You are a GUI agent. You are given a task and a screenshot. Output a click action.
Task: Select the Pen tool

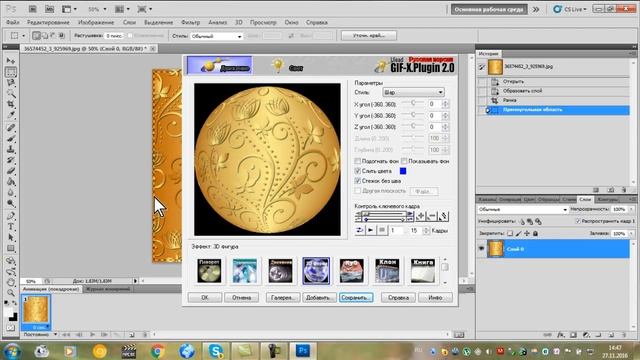click(11, 216)
